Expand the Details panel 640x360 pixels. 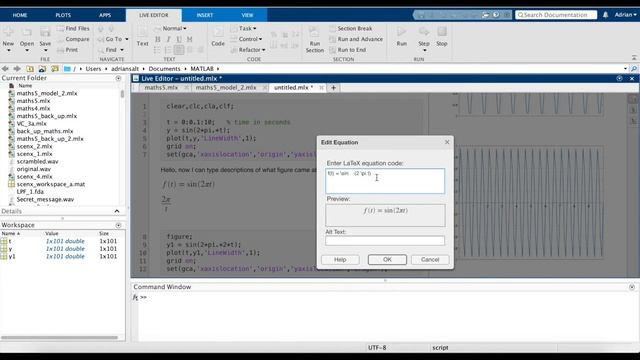[117, 211]
